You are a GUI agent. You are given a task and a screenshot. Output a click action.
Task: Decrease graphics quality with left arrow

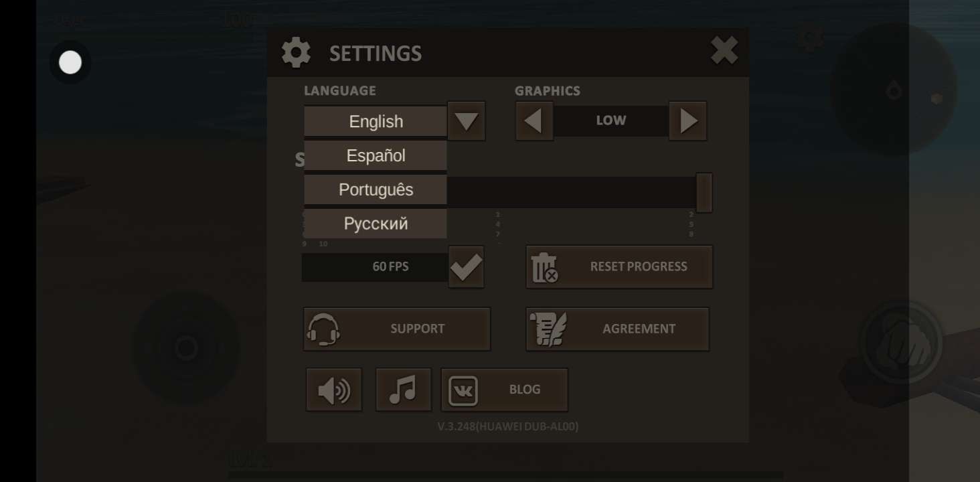[534, 121]
